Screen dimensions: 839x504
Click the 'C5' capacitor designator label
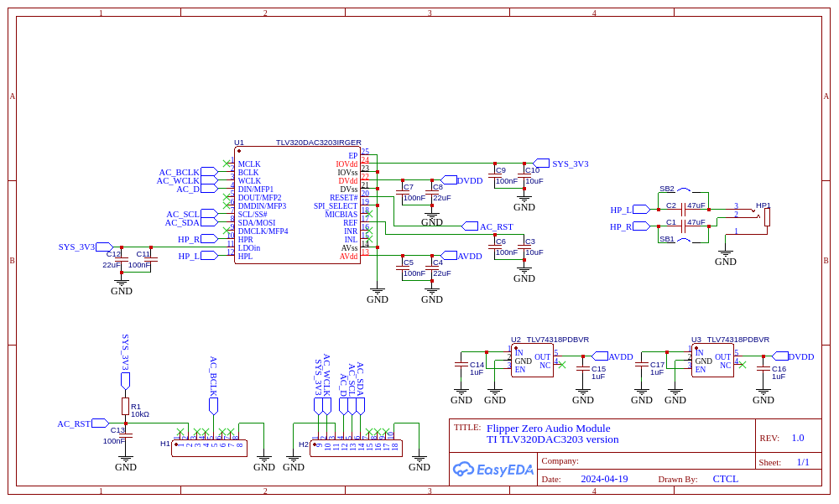click(409, 262)
